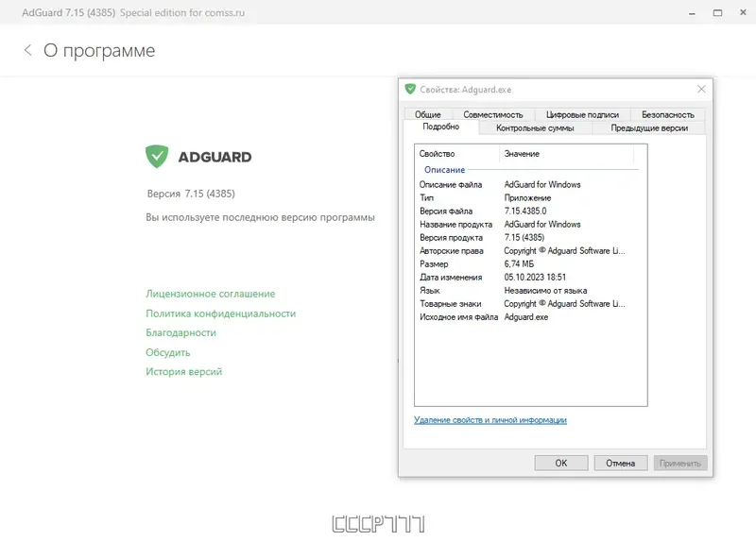
Task: Open the Политика конфиденциальности link
Action: coord(221,313)
